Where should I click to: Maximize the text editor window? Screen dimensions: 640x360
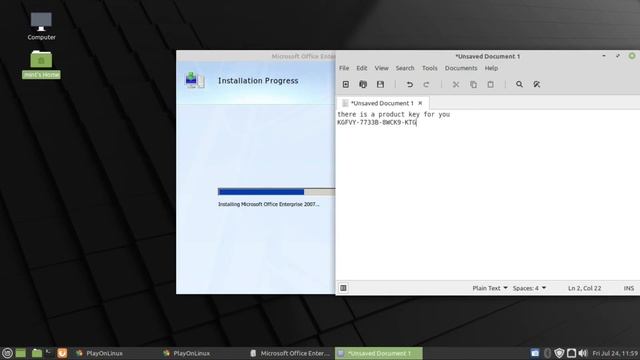tap(618, 56)
